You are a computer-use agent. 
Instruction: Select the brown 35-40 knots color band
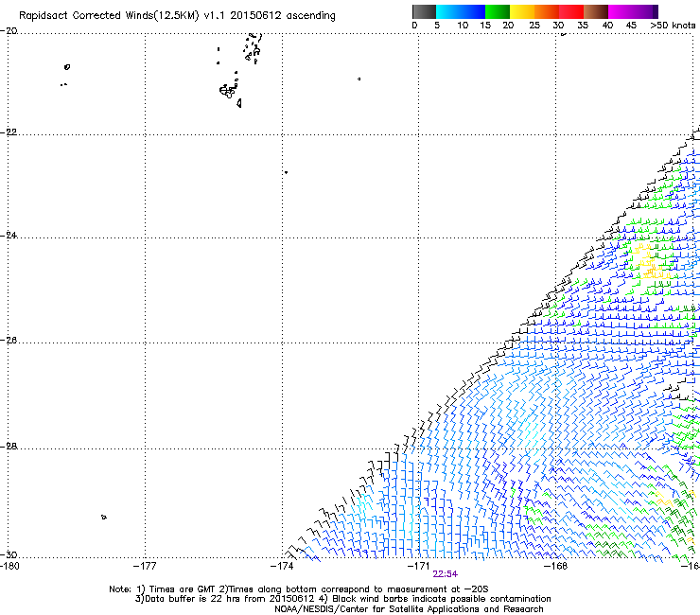[596, 12]
